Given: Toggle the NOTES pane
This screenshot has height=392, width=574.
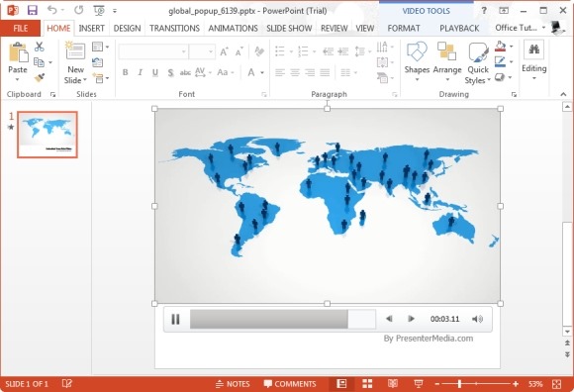Looking at the screenshot, I should point(233,383).
